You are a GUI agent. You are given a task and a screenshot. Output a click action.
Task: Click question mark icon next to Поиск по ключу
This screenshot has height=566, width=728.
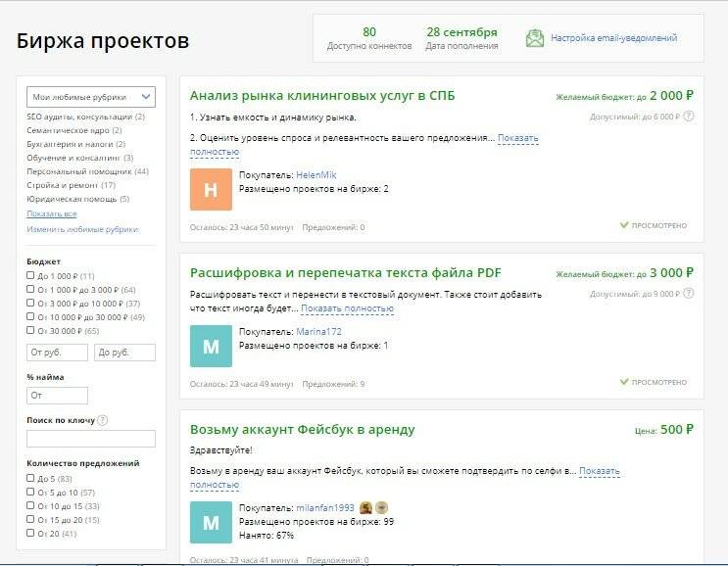102,420
